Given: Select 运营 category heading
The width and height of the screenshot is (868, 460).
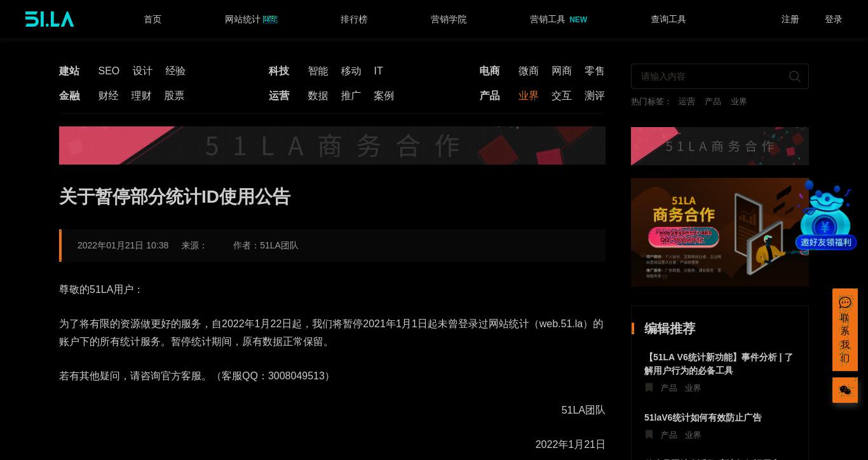Looking at the screenshot, I should click(x=279, y=96).
